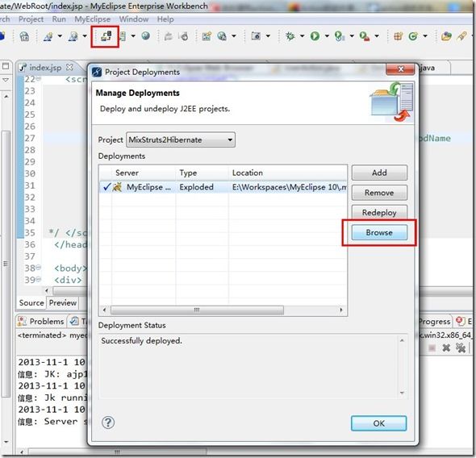Click the help question mark icon in dialog

pyautogui.click(x=108, y=423)
